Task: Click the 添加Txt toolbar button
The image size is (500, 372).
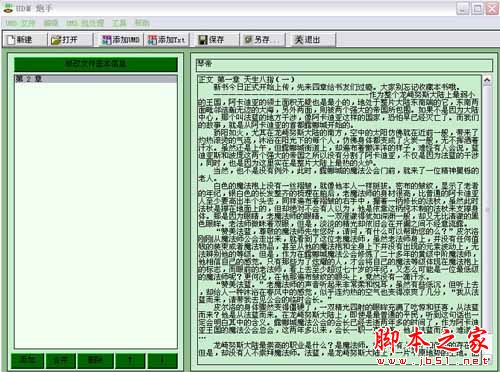Action: (x=166, y=40)
